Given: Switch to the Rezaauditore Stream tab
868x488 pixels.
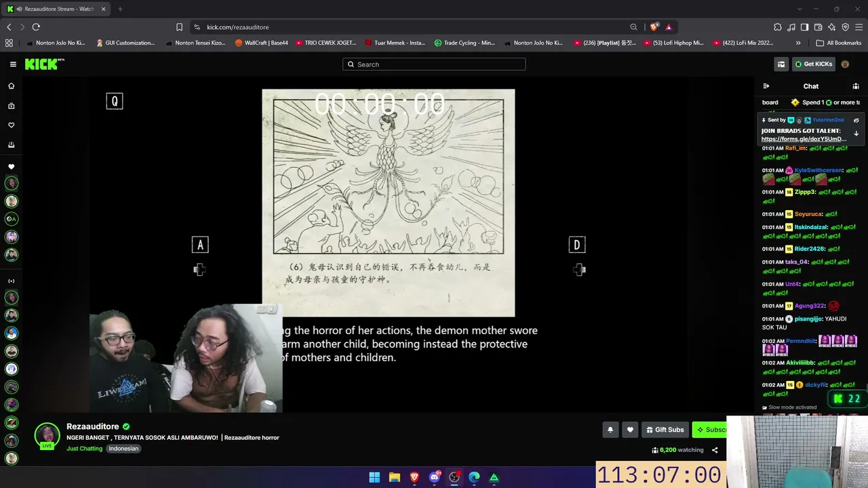Looking at the screenshot, I should click(57, 9).
